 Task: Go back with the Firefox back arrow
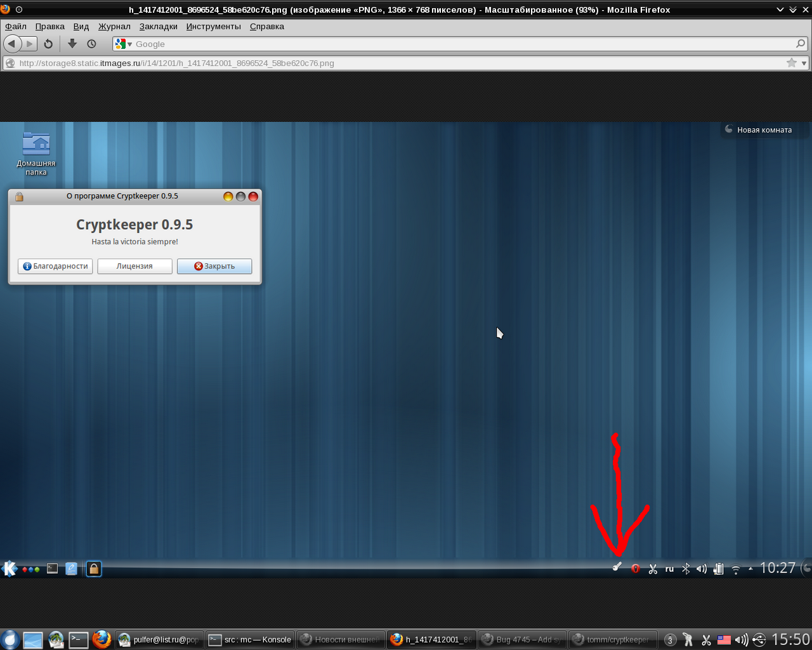(x=12, y=44)
